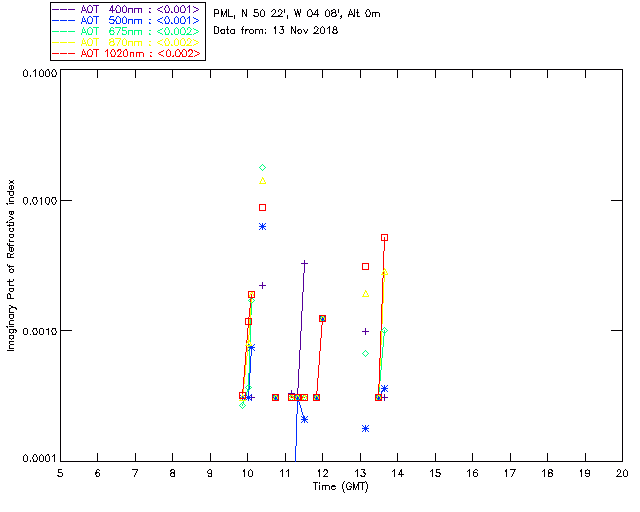Viewport: 640px width, 512px height.
Task: Click the x-axis tick label 12
Action: click(322, 473)
